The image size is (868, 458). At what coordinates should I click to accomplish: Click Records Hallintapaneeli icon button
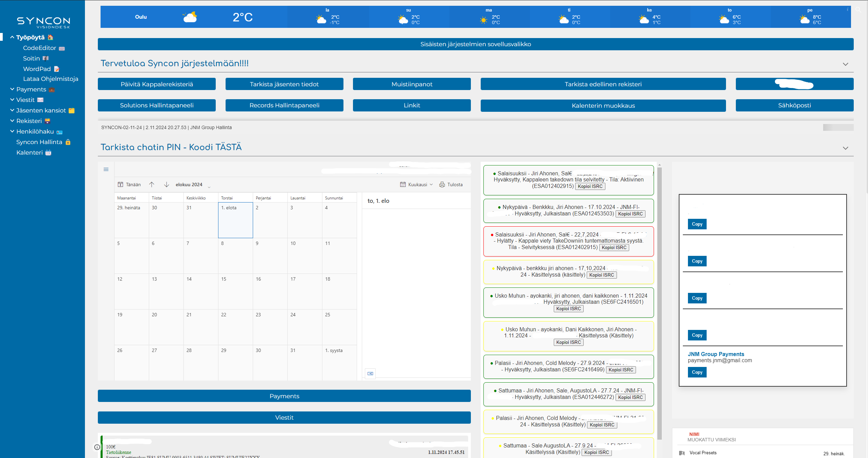point(284,105)
